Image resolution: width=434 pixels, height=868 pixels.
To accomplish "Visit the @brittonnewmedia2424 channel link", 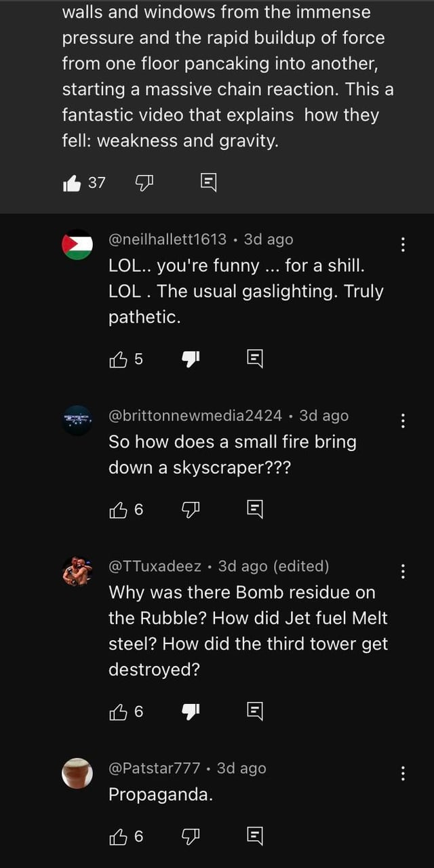I will click(195, 416).
